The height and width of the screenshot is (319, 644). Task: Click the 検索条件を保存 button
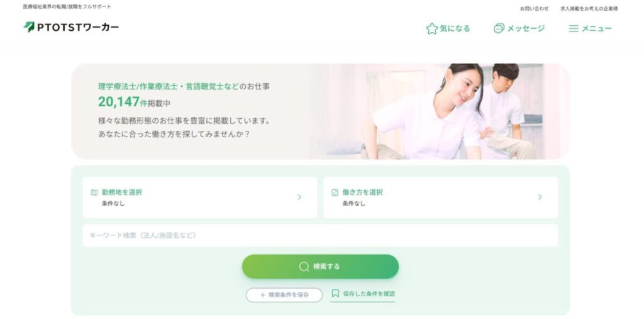pos(284,295)
